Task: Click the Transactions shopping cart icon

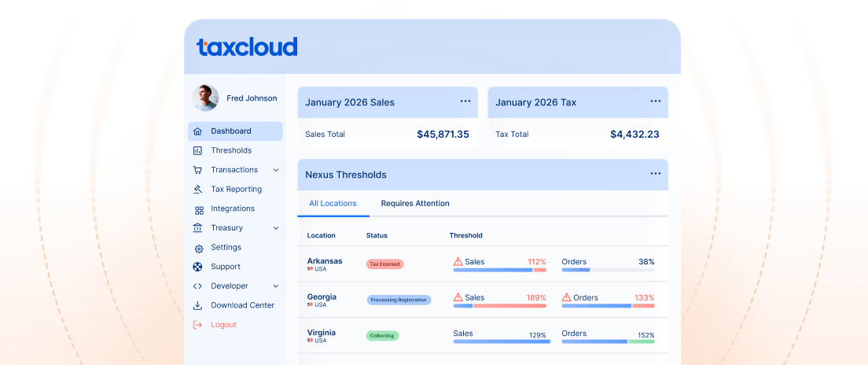Action: (197, 170)
